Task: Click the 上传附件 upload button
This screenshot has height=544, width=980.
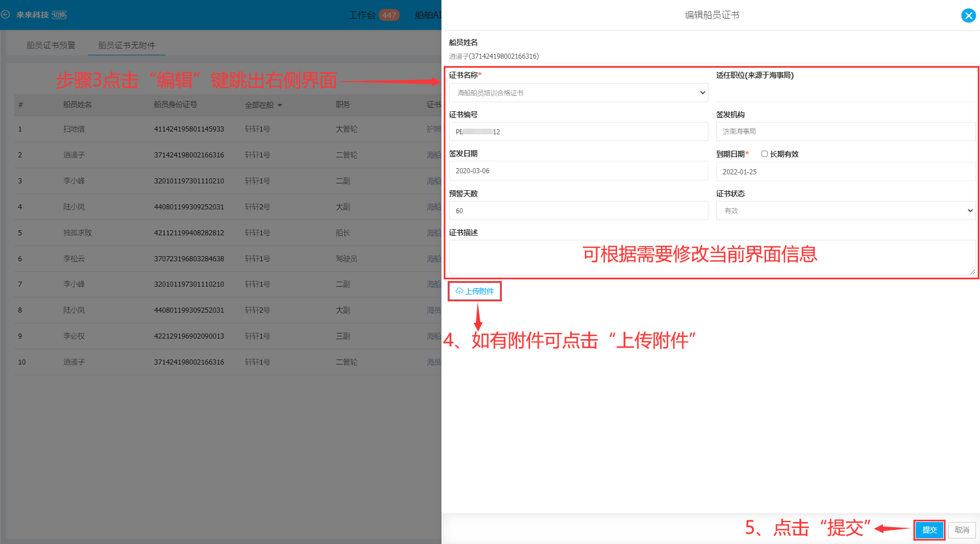Action: tap(475, 291)
